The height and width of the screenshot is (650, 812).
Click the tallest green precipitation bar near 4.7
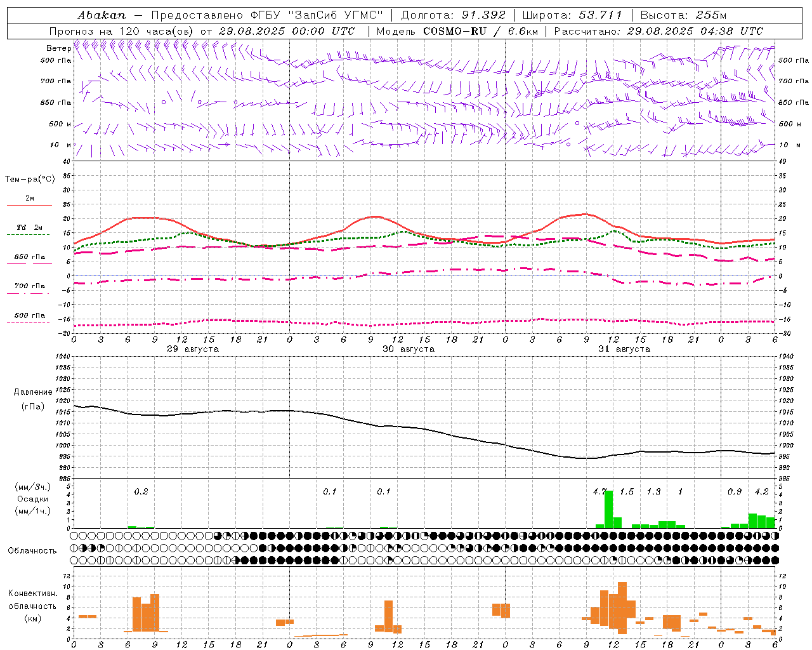[608, 509]
